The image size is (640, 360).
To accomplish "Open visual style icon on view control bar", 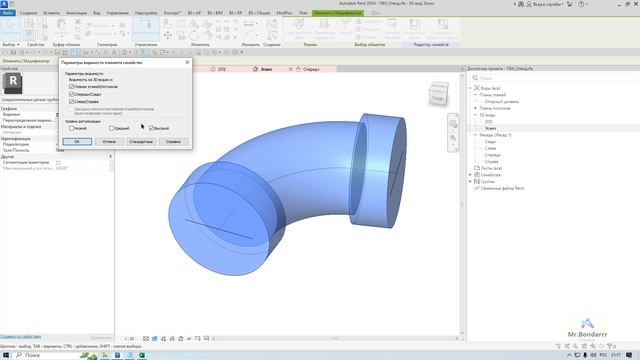I will click(x=155, y=339).
